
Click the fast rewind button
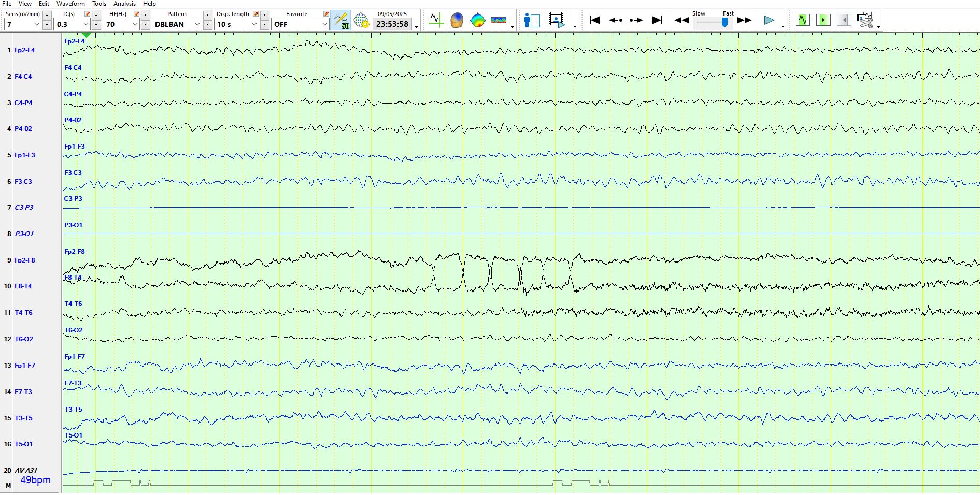[x=681, y=20]
